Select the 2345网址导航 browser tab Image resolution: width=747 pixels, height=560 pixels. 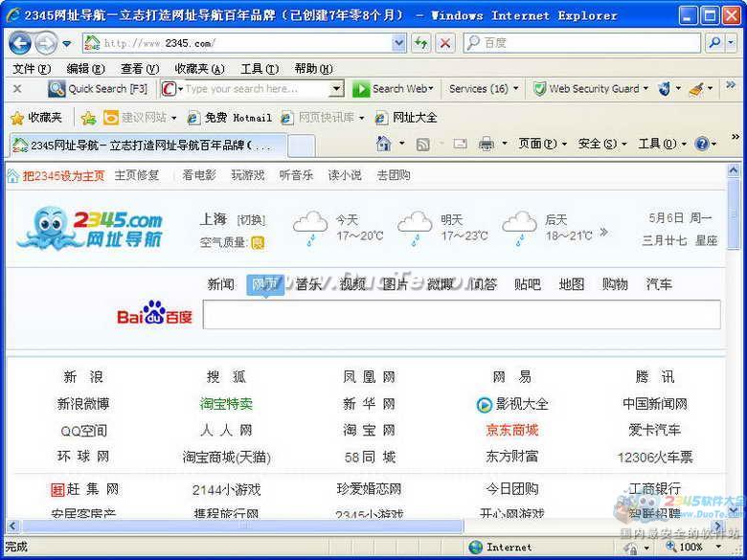[148, 146]
